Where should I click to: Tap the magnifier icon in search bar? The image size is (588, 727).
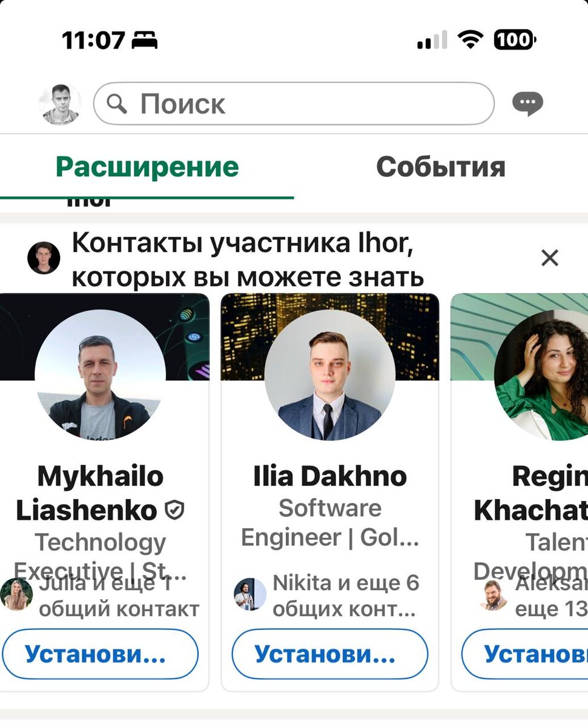[116, 104]
